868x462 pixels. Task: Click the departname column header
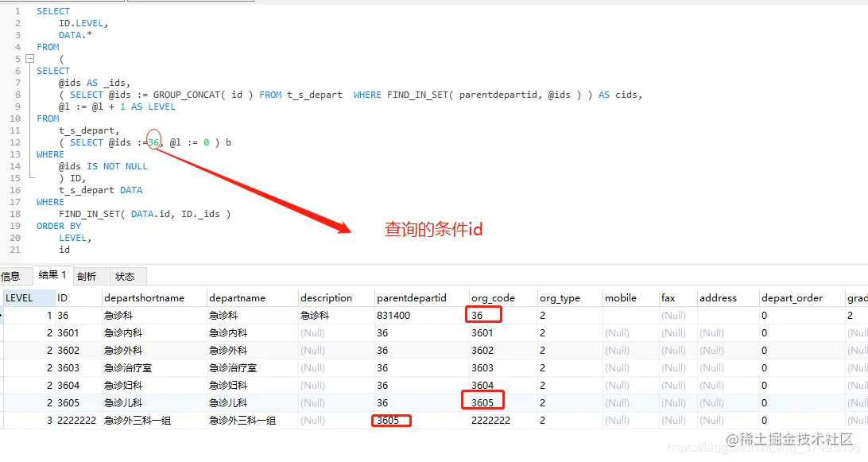coord(252,297)
